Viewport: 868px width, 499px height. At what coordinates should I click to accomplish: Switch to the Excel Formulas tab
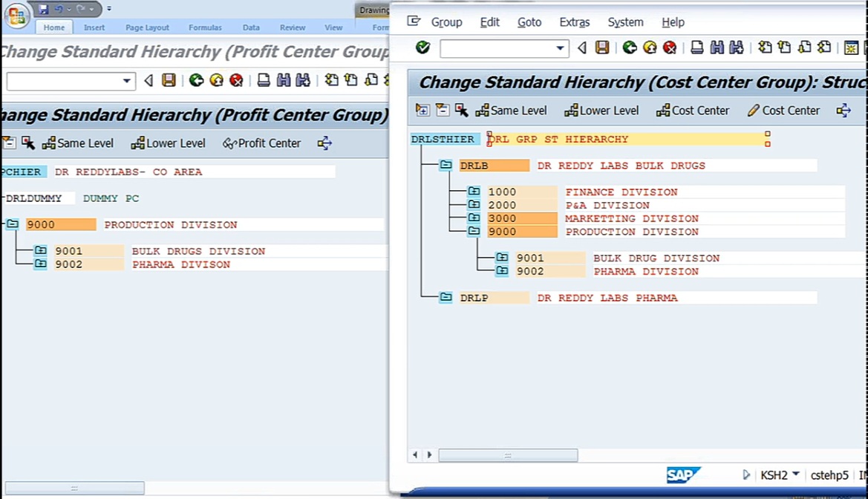(x=205, y=27)
